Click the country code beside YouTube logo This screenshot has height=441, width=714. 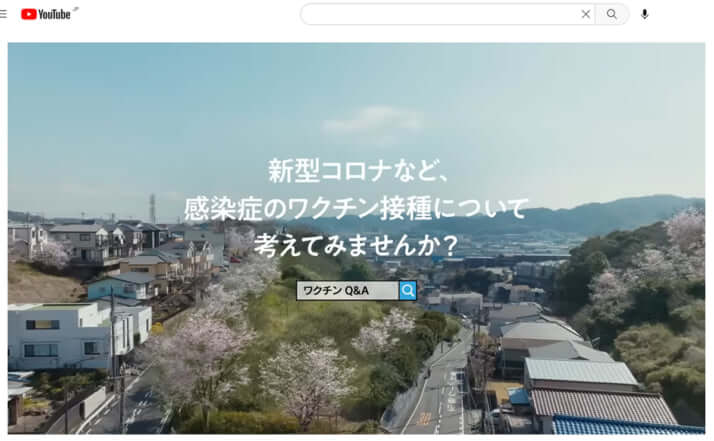76,9
